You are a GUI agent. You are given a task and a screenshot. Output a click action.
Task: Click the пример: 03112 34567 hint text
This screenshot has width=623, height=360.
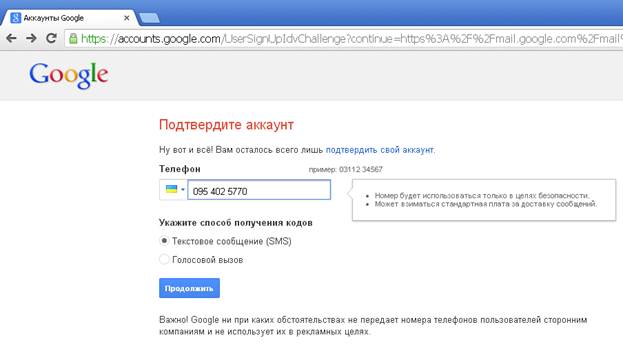[x=345, y=170]
